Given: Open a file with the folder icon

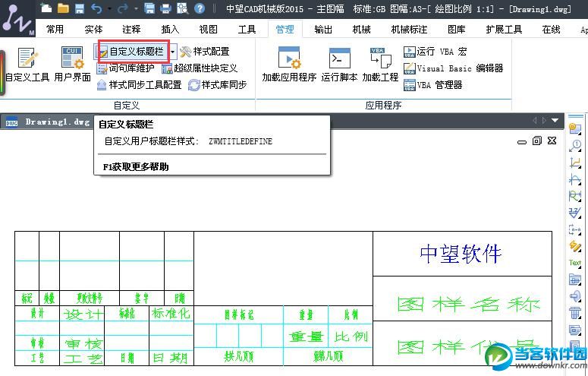Looking at the screenshot, I should tap(63, 8).
